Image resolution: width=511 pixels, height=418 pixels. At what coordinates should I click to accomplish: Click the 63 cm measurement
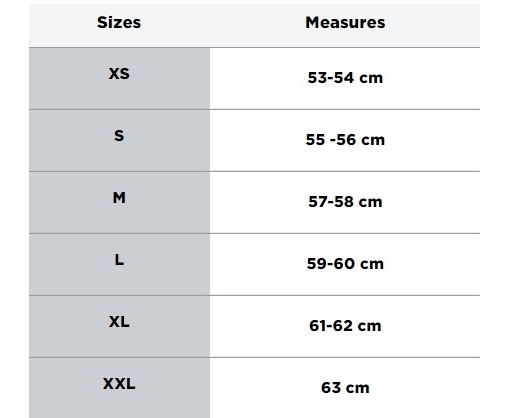pyautogui.click(x=345, y=388)
